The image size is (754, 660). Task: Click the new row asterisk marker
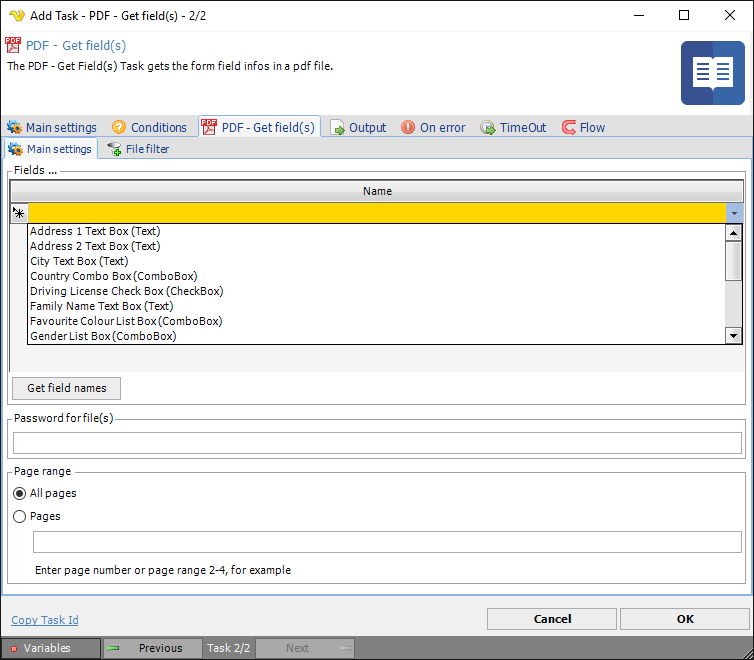(x=19, y=213)
